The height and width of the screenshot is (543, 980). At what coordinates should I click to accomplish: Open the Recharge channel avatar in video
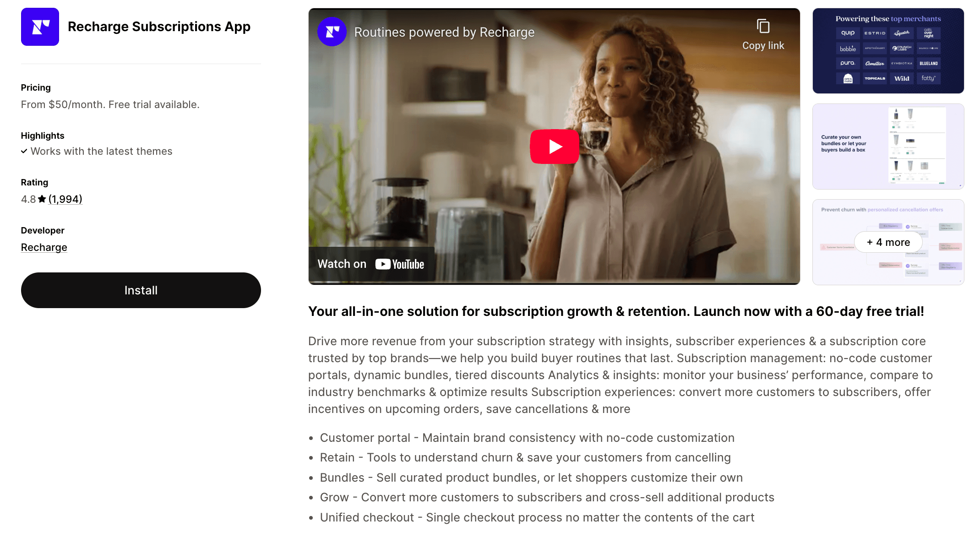click(x=332, y=32)
